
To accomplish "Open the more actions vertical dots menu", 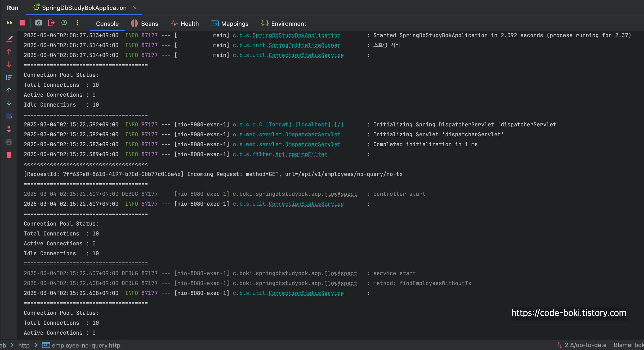I will tap(77, 23).
